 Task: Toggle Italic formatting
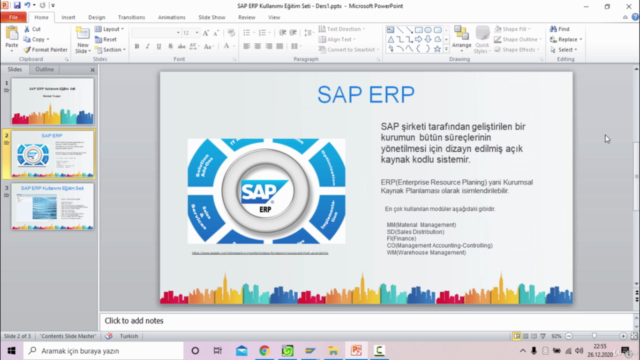coord(148,47)
